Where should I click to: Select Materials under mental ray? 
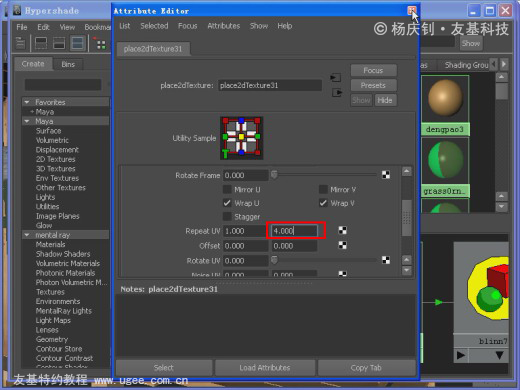[50, 244]
